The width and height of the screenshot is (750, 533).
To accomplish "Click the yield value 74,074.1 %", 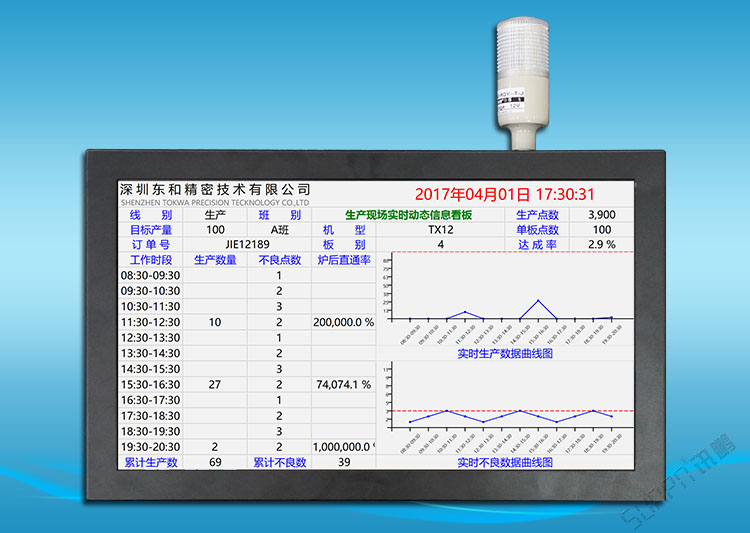I will point(343,385).
